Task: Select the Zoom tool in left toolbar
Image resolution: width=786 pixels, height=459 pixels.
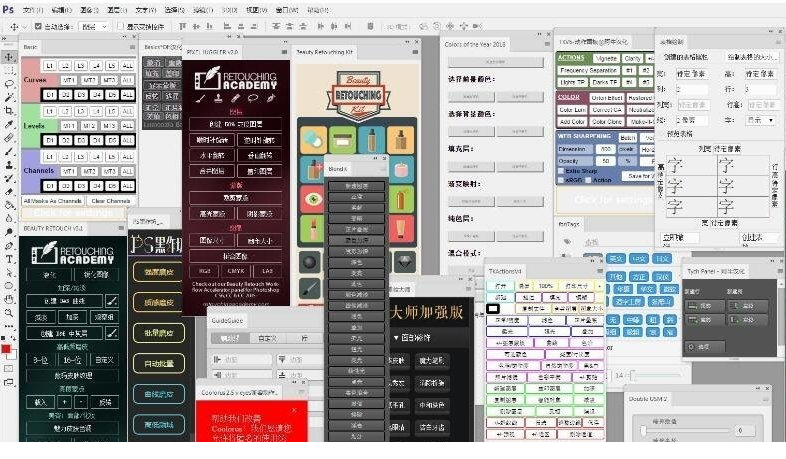Action: click(x=9, y=313)
